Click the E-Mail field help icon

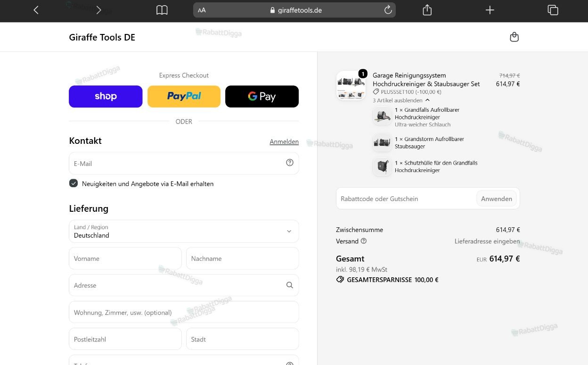click(290, 163)
